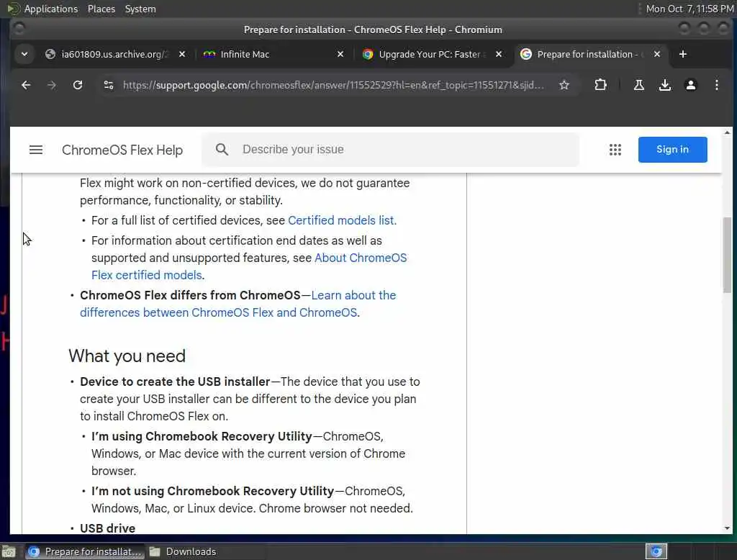Click the ChromeOS Flex Help title
Viewport: 737px width, 560px height.
(122, 150)
